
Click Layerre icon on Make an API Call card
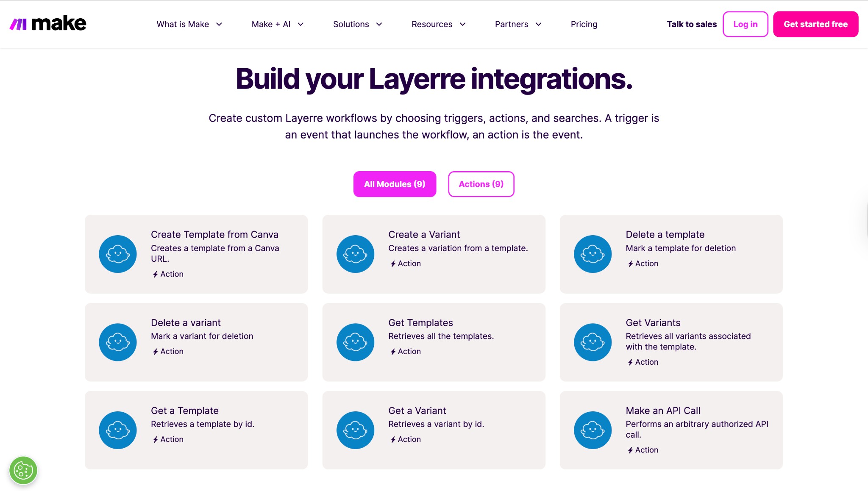(x=593, y=430)
